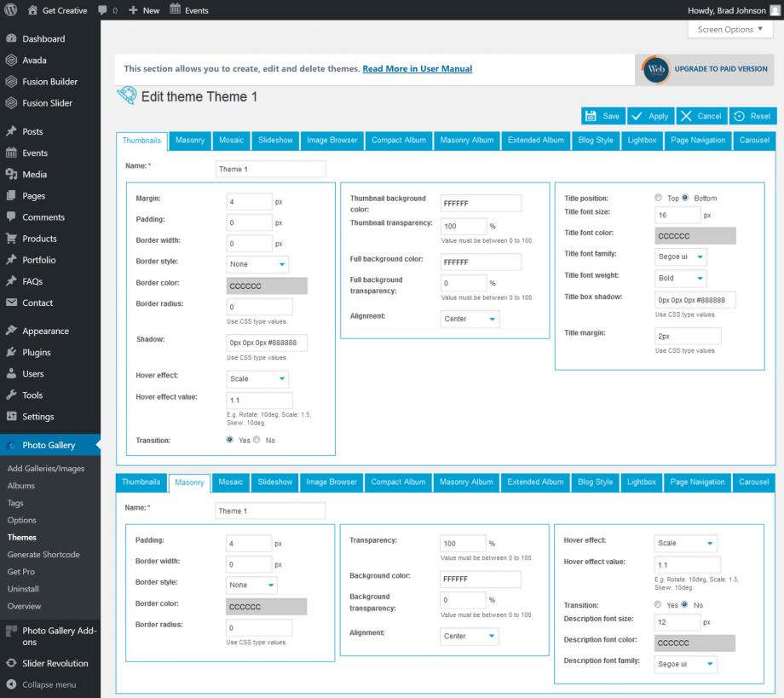Viewport: 784px width, 698px height.
Task: Click the Products cart icon in sidebar
Action: tap(11, 239)
